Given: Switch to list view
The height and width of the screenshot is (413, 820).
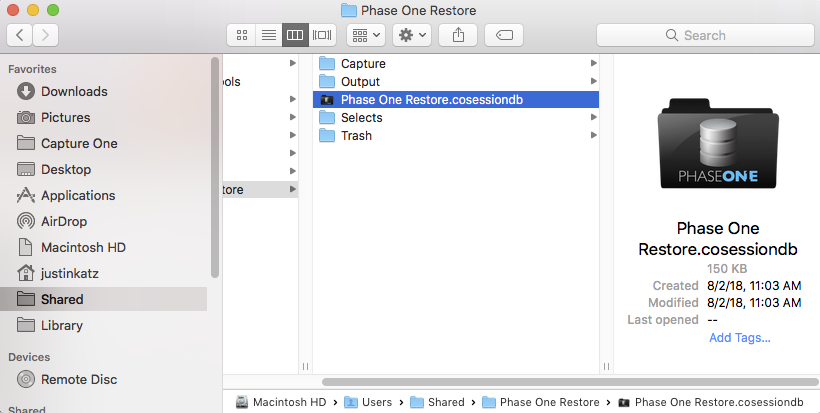Looking at the screenshot, I should pos(269,35).
